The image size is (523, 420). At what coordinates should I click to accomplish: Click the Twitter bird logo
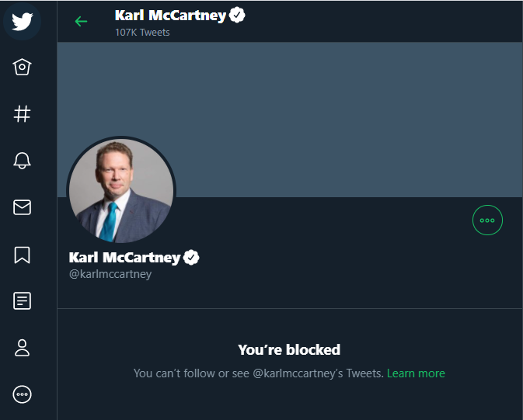[23, 21]
